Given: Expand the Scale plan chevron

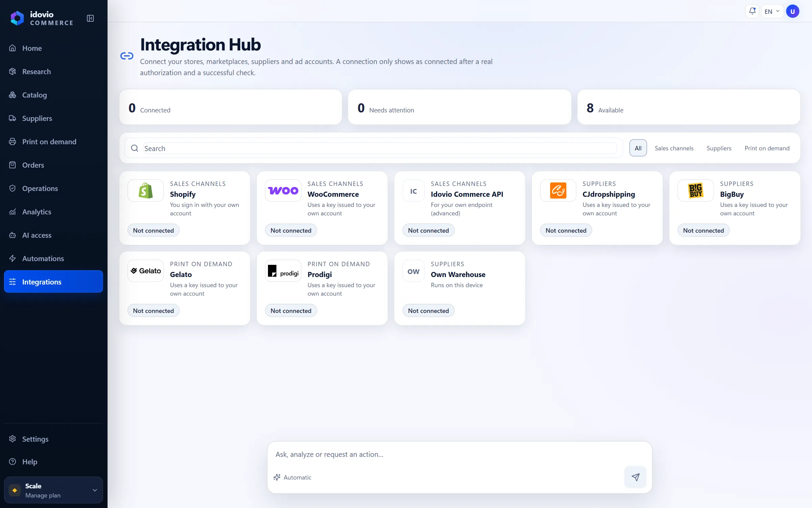Looking at the screenshot, I should coord(95,490).
